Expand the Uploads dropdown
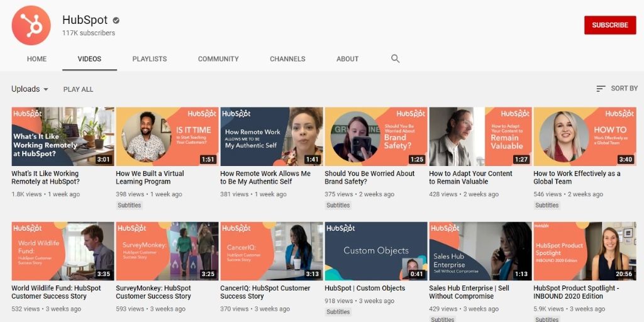644x322 pixels. click(x=30, y=89)
